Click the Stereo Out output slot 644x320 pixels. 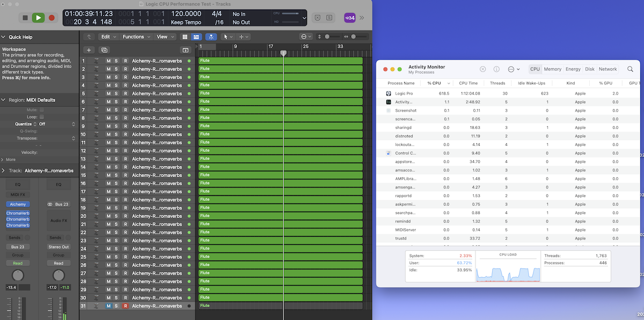(x=58, y=247)
